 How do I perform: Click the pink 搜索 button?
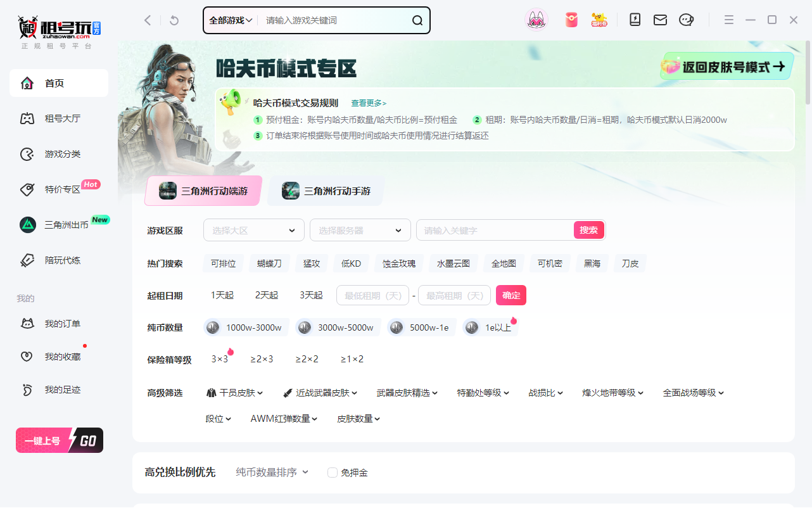point(589,230)
